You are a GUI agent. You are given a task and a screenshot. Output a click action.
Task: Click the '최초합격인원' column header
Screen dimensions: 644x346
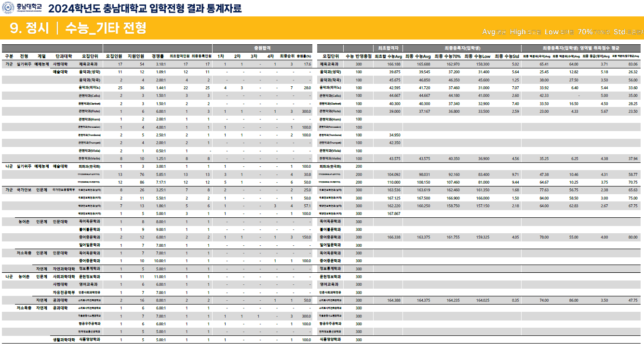[x=179, y=56]
